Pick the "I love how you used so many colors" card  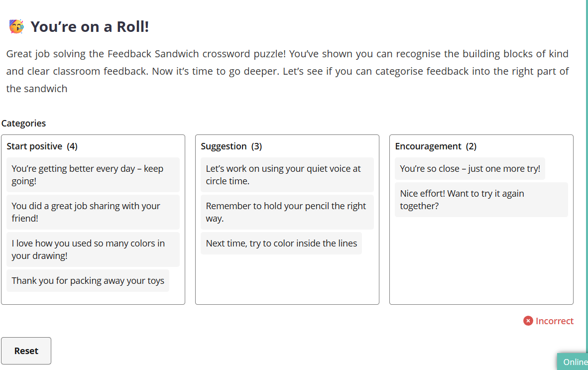click(x=93, y=249)
